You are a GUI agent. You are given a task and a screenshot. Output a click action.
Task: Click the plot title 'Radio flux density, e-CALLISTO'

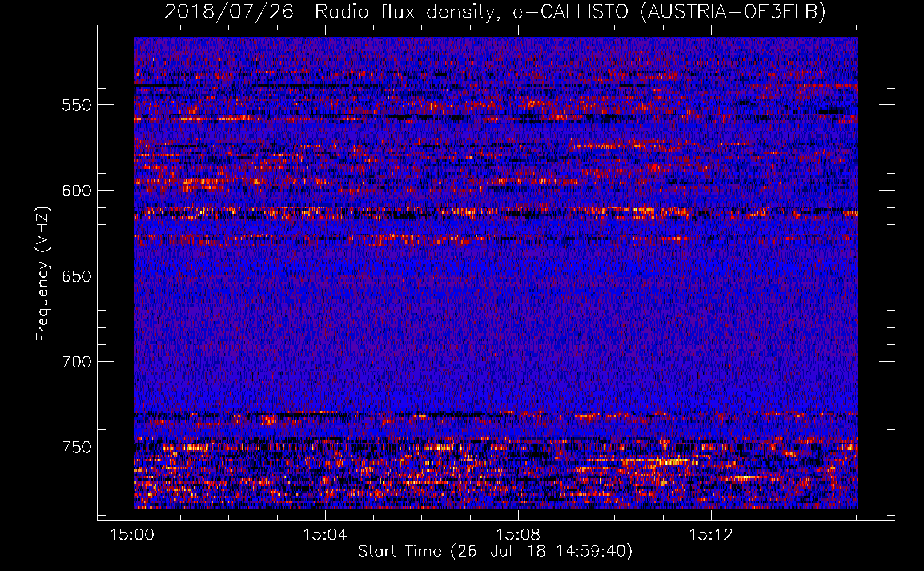click(472, 11)
